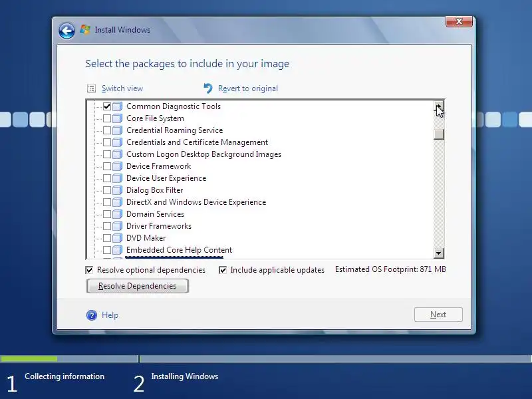Open the Help link
Viewport: 532px width, 399px height.
pyautogui.click(x=110, y=315)
